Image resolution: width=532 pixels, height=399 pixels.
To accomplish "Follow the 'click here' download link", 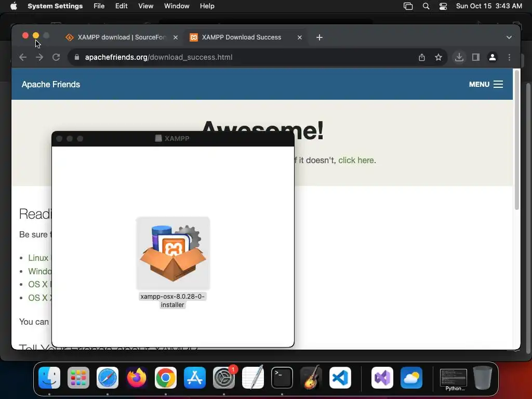I will tap(356, 160).
